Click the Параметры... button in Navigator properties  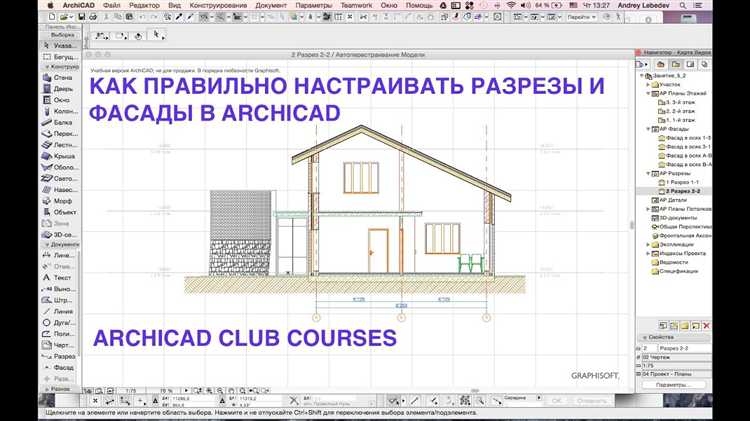pyautogui.click(x=673, y=385)
